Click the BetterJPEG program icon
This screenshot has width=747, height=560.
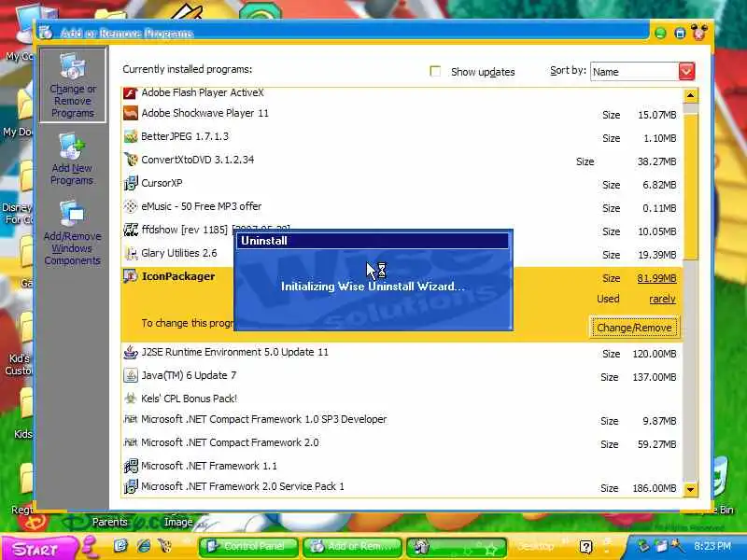131,136
